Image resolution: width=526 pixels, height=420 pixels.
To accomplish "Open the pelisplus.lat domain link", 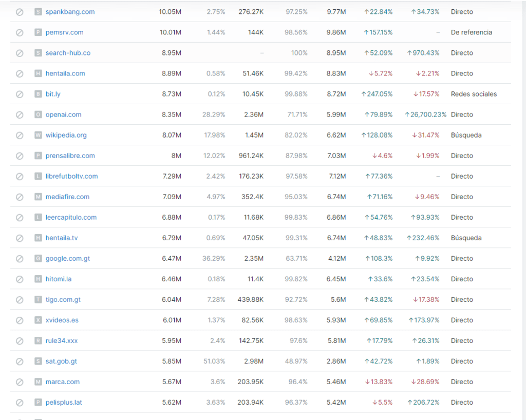I will click(64, 402).
